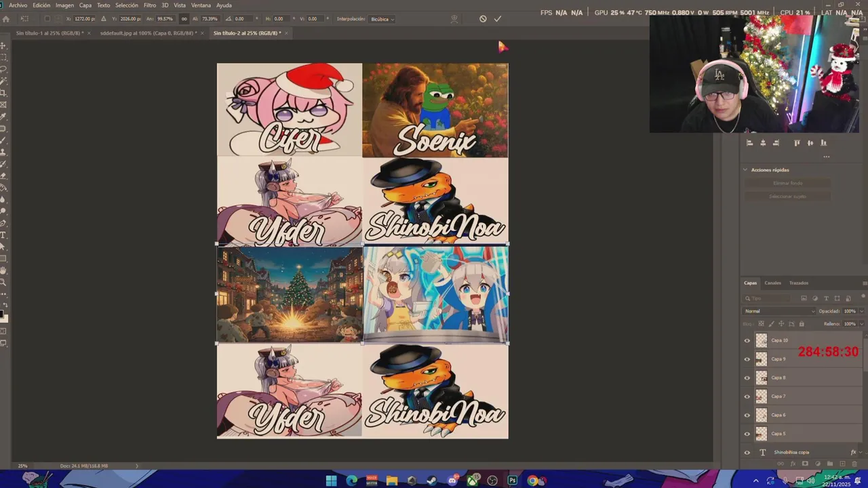Collapse the Acciones rápidas section
The width and height of the screenshot is (868, 488).
745,169
